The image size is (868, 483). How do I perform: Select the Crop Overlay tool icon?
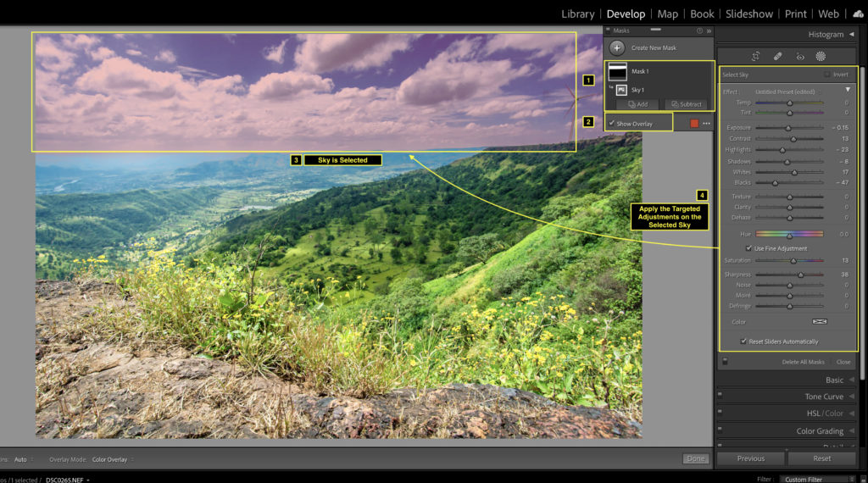coord(755,57)
